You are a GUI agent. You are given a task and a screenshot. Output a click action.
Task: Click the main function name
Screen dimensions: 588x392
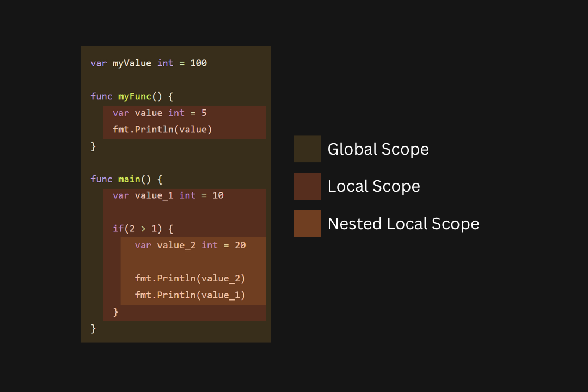129,179
